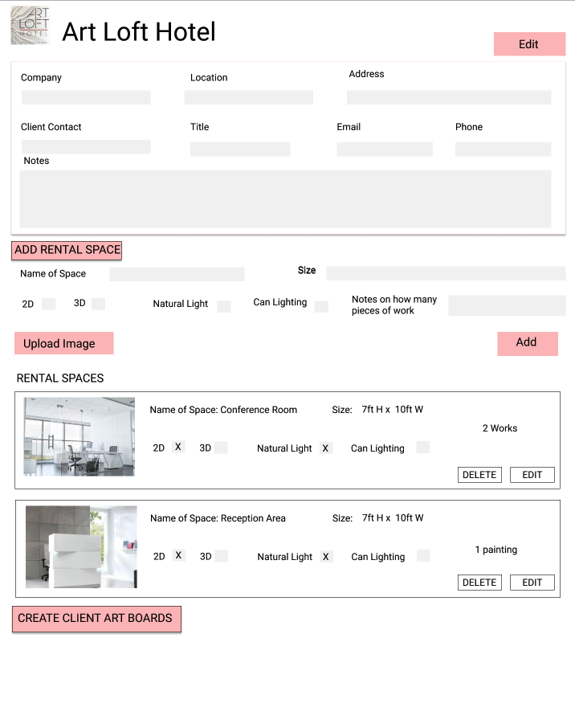
Task: Click the notes on pieces of work field
Action: (507, 305)
